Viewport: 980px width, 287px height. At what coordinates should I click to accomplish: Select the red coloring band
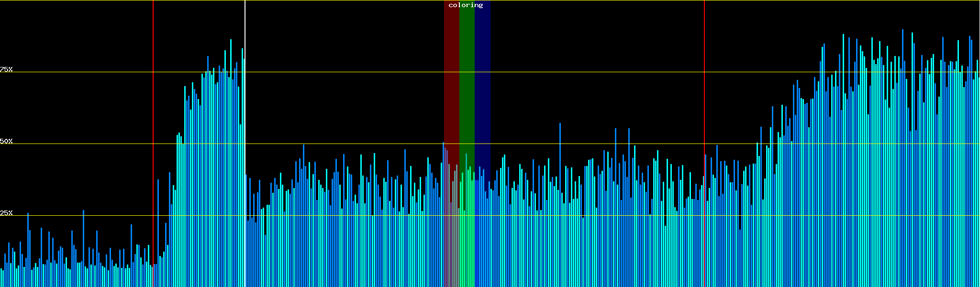(451, 72)
